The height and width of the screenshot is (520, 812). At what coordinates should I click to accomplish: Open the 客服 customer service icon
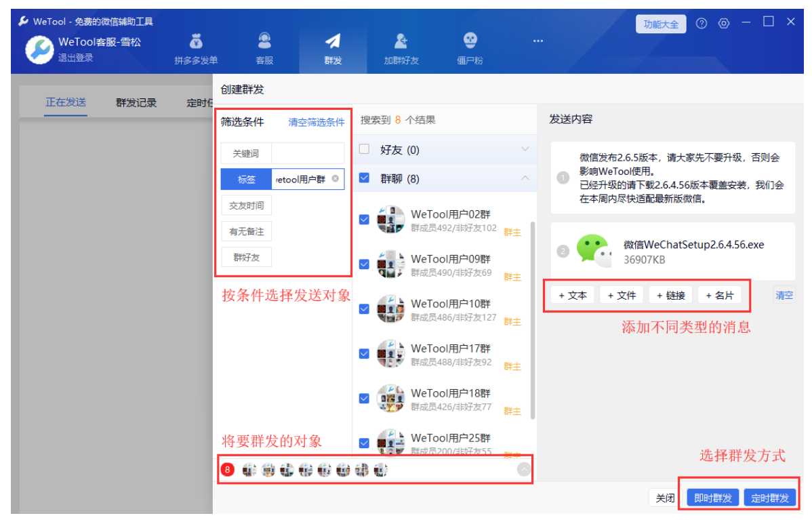[x=264, y=41]
